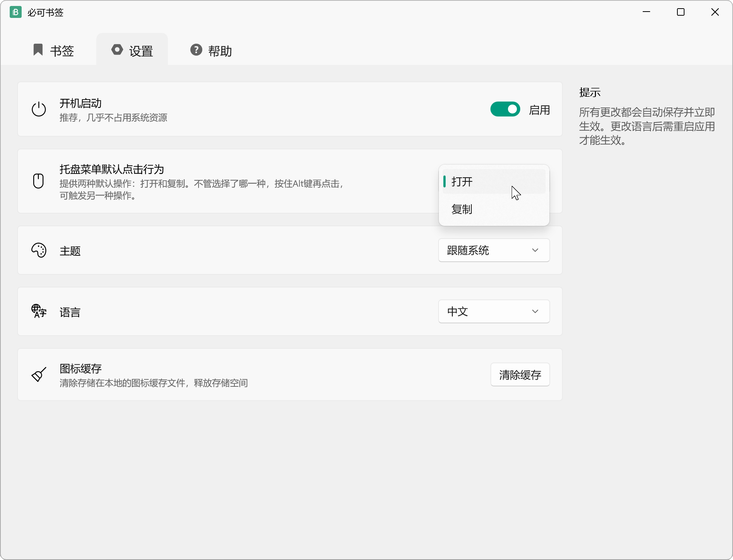The image size is (733, 560).
Task: Click the bookmark icon in 书签 tab
Action: pyautogui.click(x=38, y=50)
